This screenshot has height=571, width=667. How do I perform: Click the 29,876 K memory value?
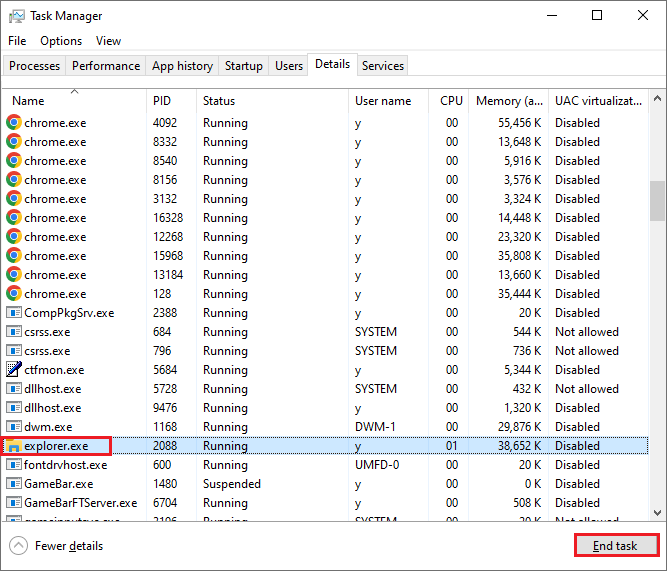coord(519,426)
